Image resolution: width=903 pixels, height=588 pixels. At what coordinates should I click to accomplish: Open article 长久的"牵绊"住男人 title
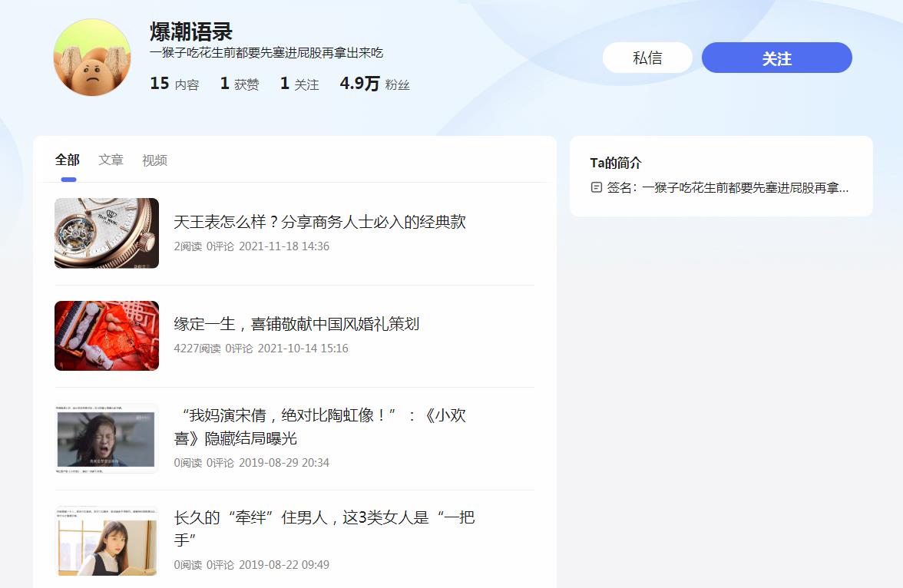tap(324, 529)
